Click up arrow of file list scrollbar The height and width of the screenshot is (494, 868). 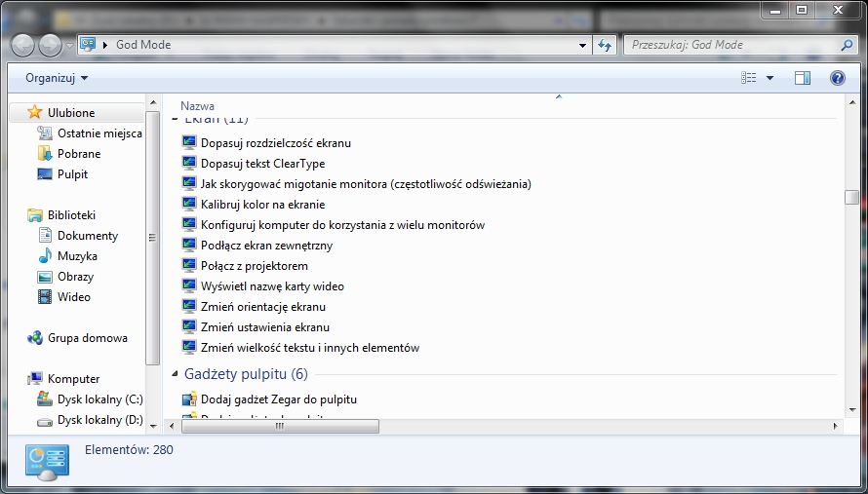coord(852,102)
